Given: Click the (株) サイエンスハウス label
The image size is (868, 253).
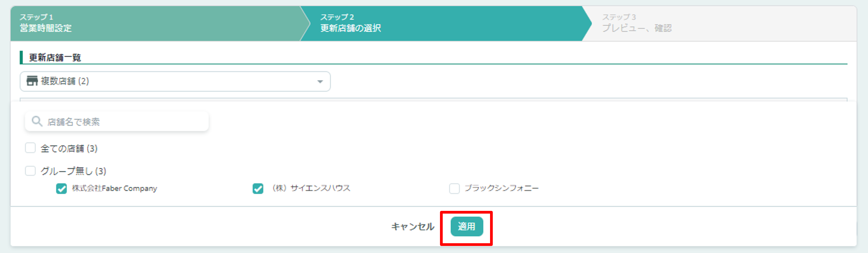Looking at the screenshot, I should (311, 188).
